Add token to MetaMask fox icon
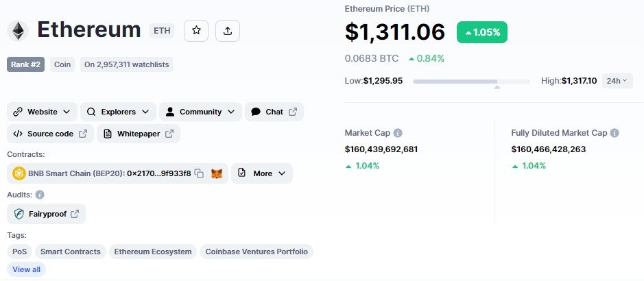Screen dimensions: 644x281 coord(217,173)
